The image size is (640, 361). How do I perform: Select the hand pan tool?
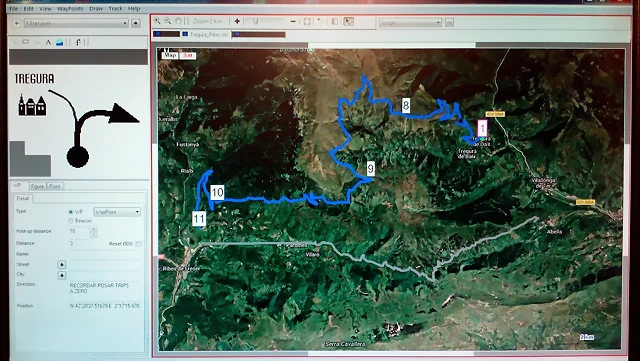coord(178,21)
